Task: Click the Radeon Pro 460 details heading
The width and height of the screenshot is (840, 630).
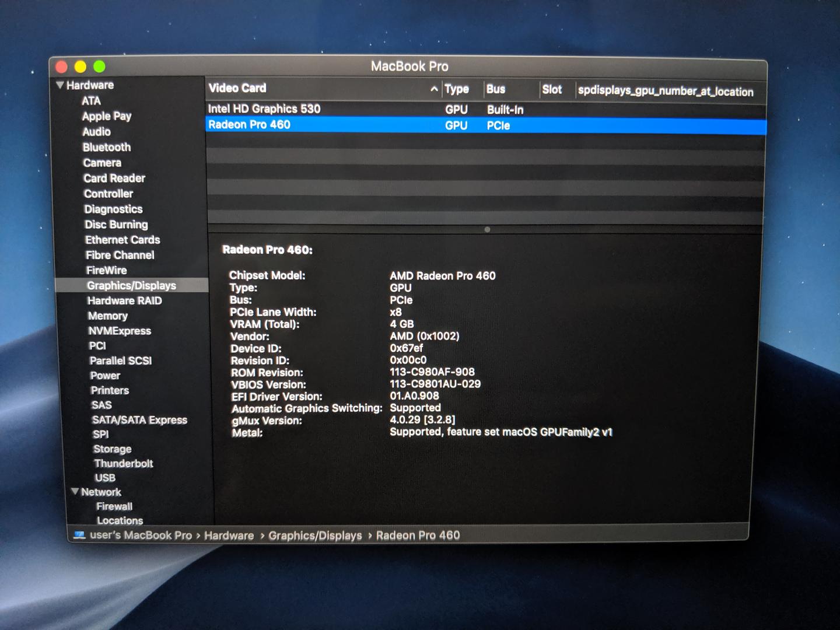Action: (267, 250)
